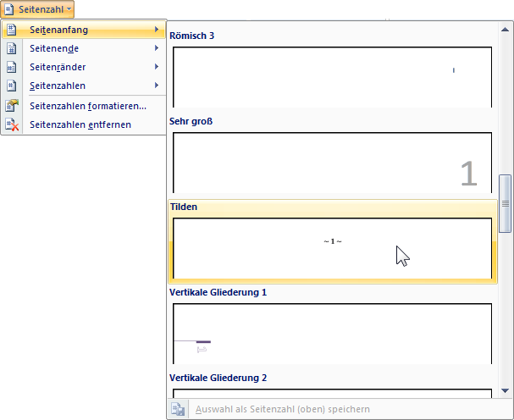
Task: Click the remove page numbers red X icon
Action: [11, 125]
